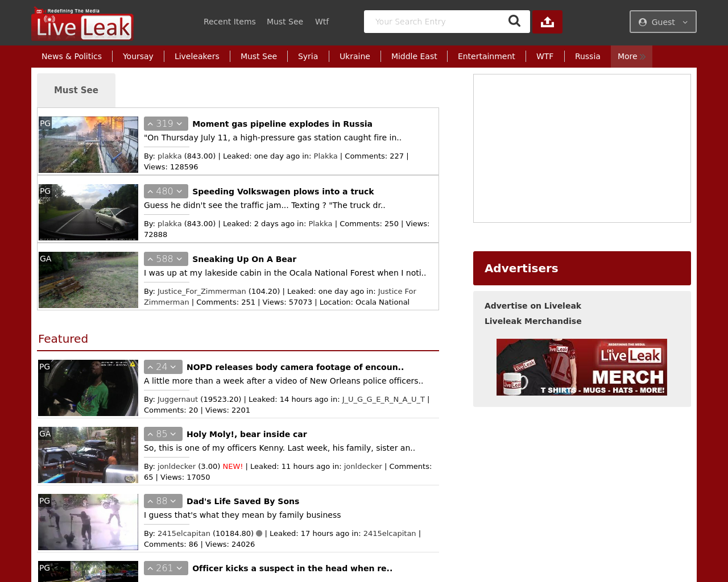Downvote the NOPD body camera video

(174, 367)
